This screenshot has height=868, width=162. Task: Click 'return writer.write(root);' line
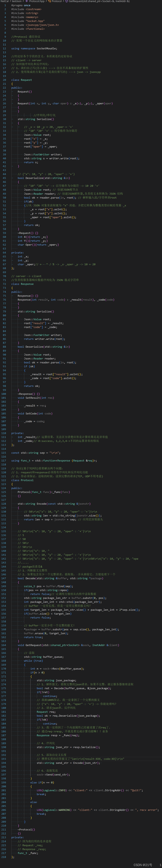pos(45,339)
